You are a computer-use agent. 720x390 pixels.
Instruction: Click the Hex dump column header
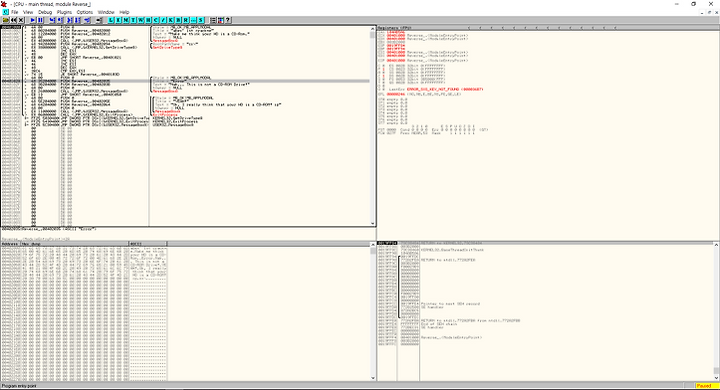click(x=75, y=244)
